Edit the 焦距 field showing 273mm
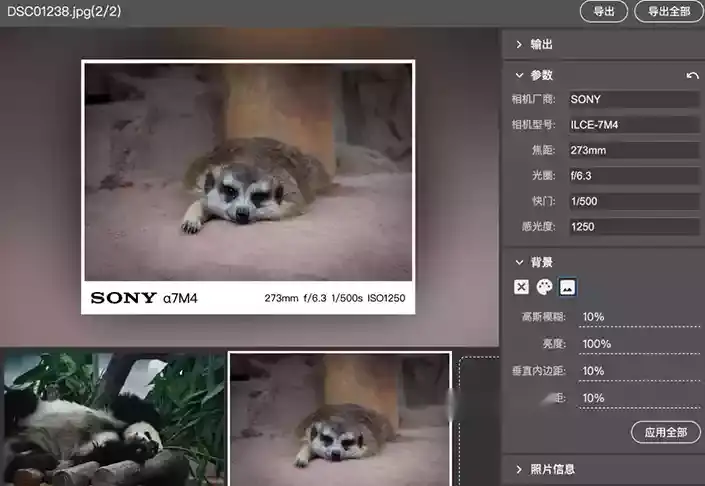The height and width of the screenshot is (486, 705). point(633,151)
